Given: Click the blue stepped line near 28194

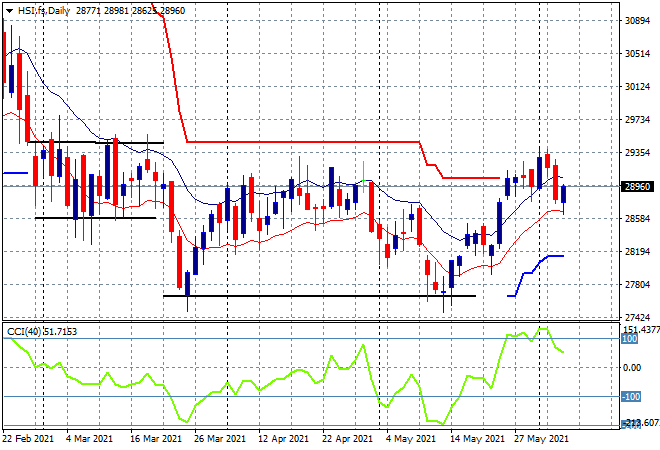Looking at the screenshot, I should click(535, 274).
